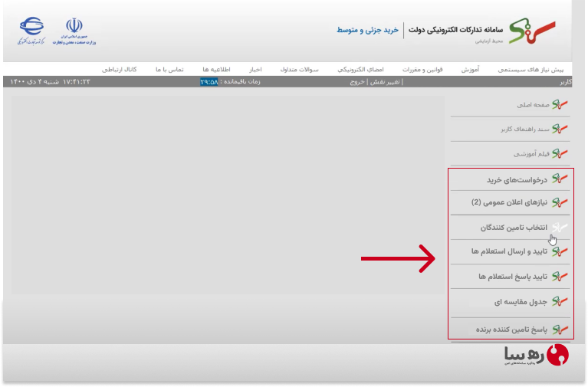588x387 pixels.
Task: Open the کانال ارتباطی menu item
Action: click(120, 70)
